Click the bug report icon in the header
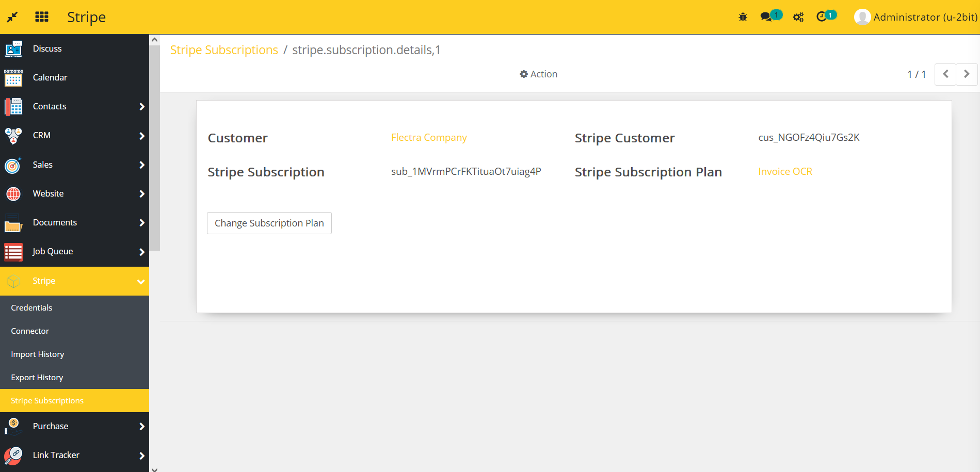Viewport: 980px width, 472px height. (743, 16)
